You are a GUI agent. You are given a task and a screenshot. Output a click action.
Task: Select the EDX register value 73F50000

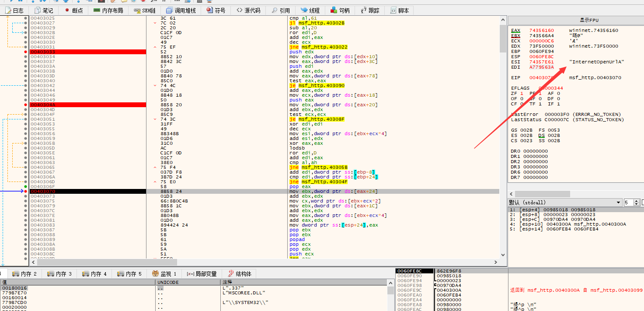(541, 46)
